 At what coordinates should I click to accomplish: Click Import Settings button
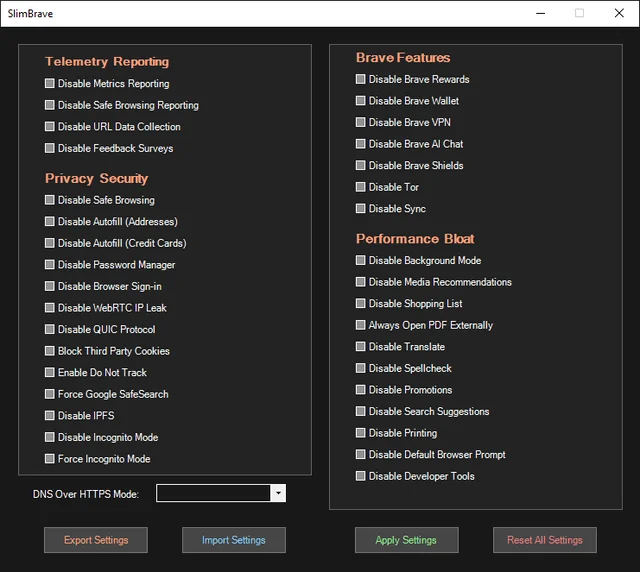pyautogui.click(x=233, y=540)
